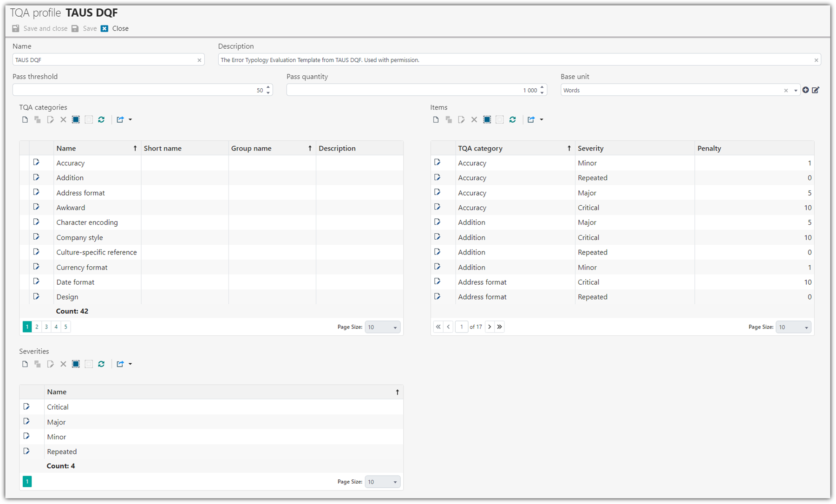This screenshot has width=836, height=504.
Task: Click Export icon in Items toolbar
Action: [x=531, y=120]
